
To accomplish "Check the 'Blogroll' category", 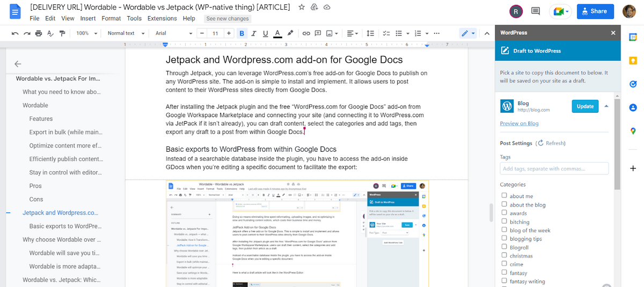I will [504, 247].
